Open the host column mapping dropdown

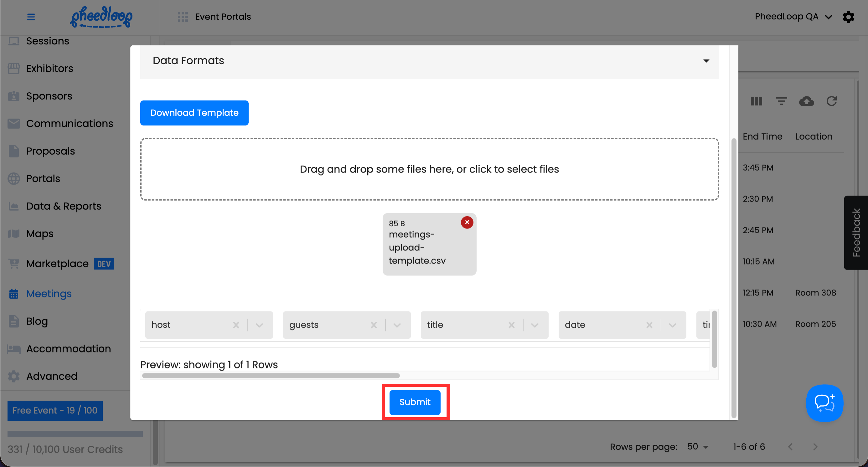click(x=259, y=325)
